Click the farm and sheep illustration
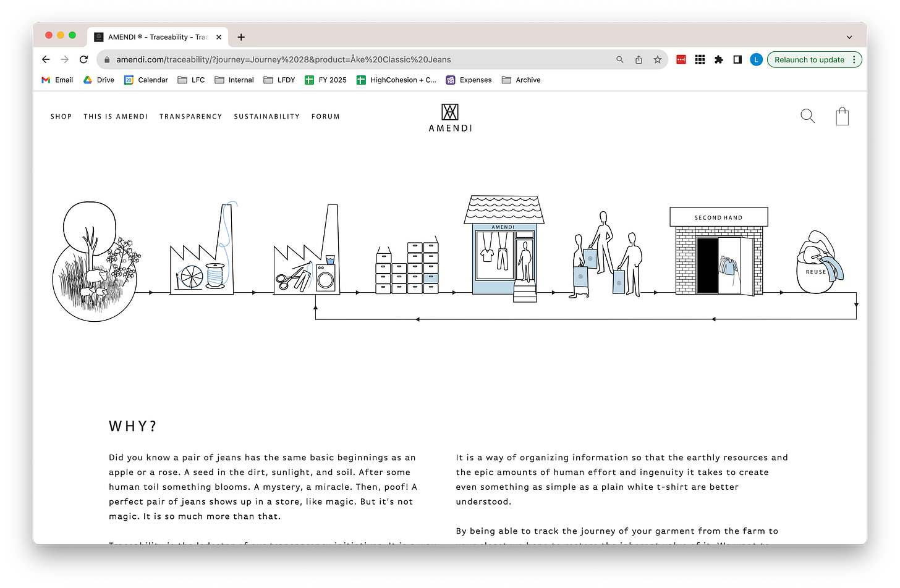The image size is (900, 588). [96, 261]
